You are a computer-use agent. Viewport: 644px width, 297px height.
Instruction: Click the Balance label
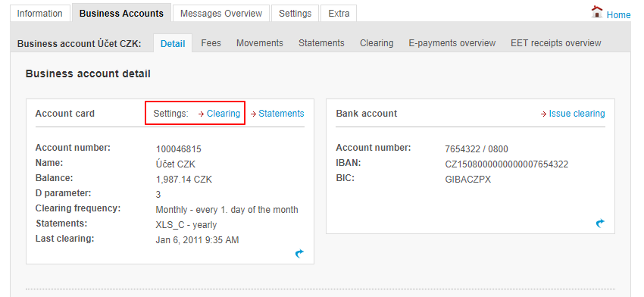tap(55, 178)
